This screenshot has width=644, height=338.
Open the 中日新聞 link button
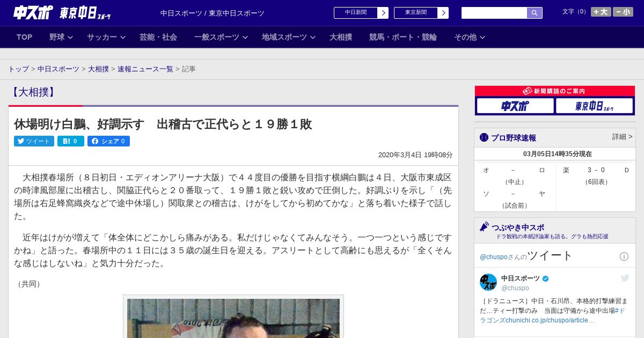(361, 13)
